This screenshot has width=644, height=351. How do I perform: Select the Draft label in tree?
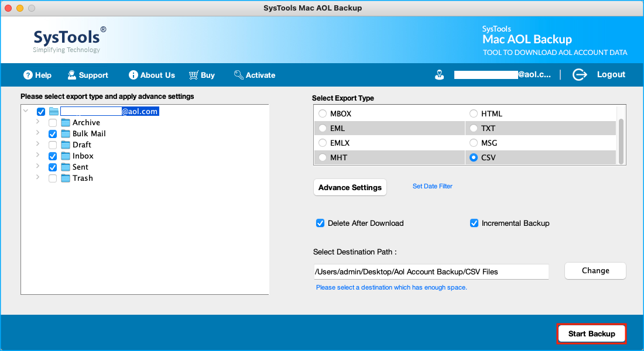tap(82, 145)
